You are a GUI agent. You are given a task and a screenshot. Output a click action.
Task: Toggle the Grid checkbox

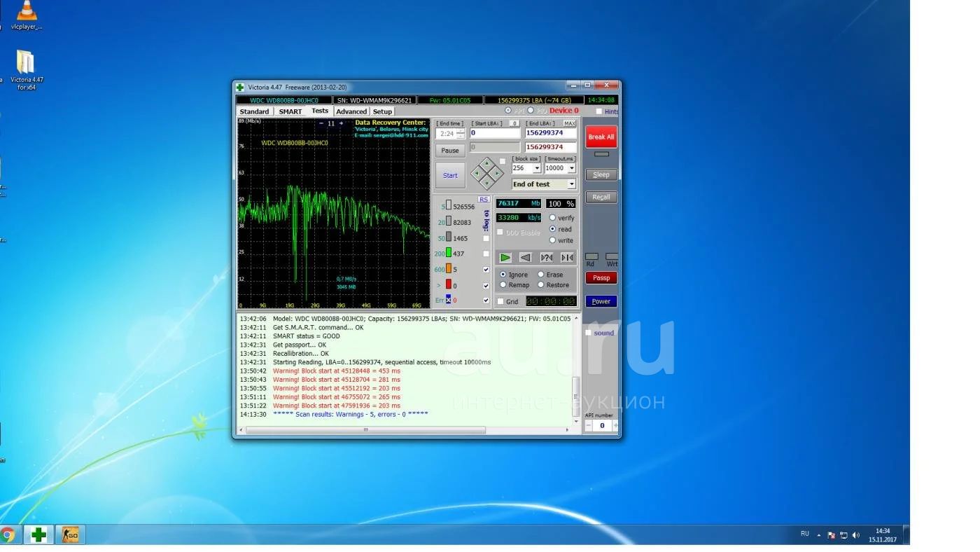pos(500,301)
